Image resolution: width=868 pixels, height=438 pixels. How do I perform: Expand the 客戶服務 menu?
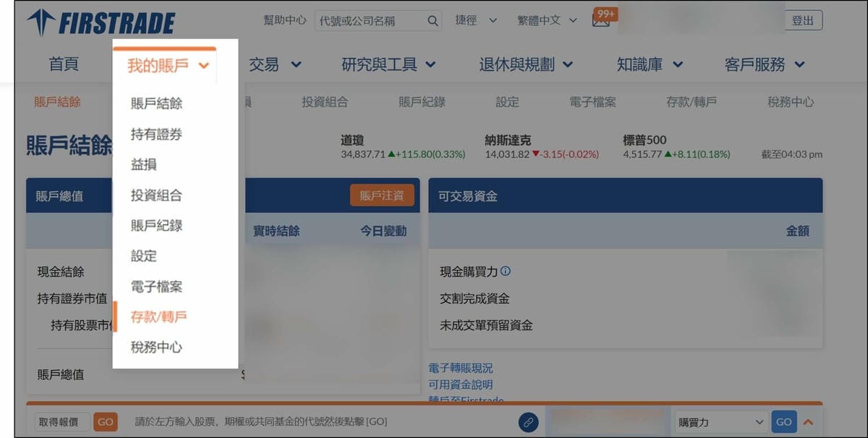coord(765,64)
